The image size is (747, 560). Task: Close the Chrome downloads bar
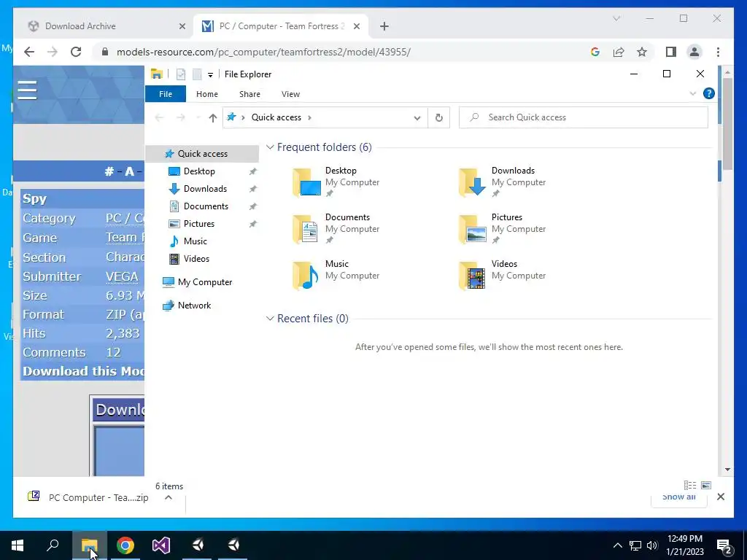[x=720, y=497]
